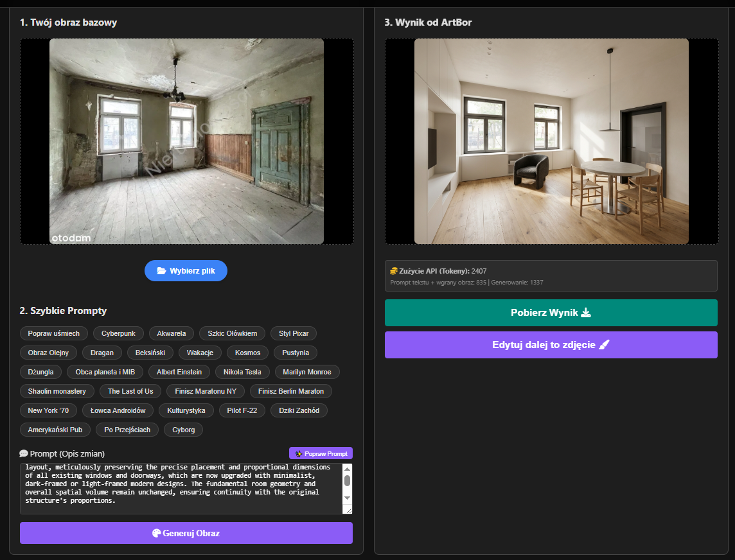Download result with Pobierz Wynik

(551, 313)
